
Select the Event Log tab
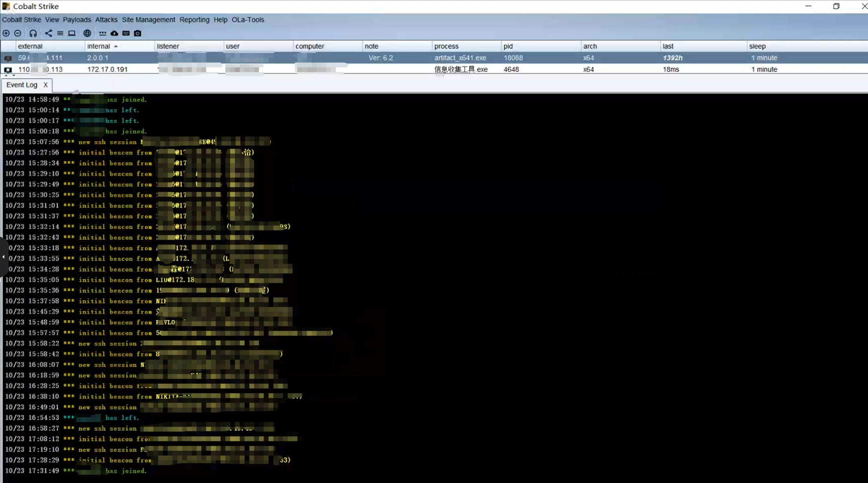coord(22,85)
